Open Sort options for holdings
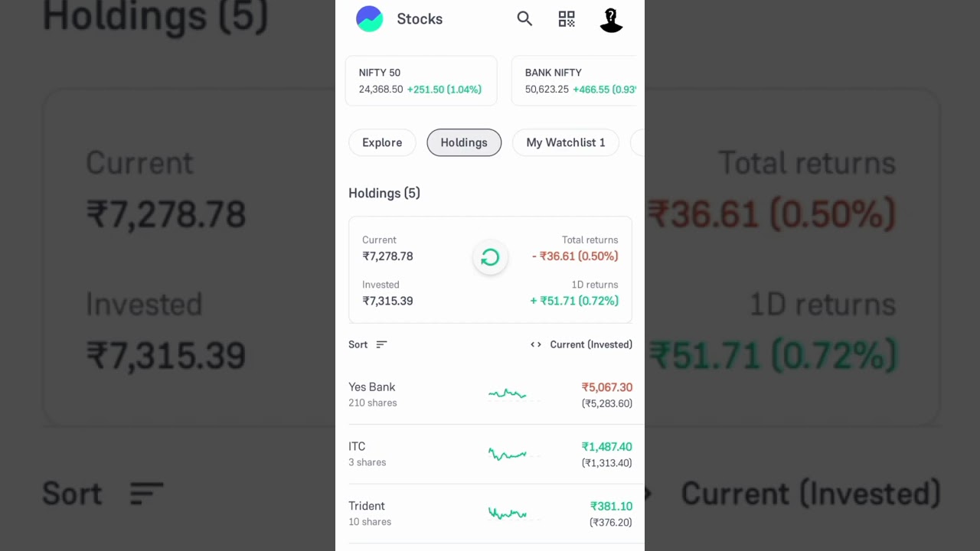This screenshot has height=551, width=980. [358, 344]
